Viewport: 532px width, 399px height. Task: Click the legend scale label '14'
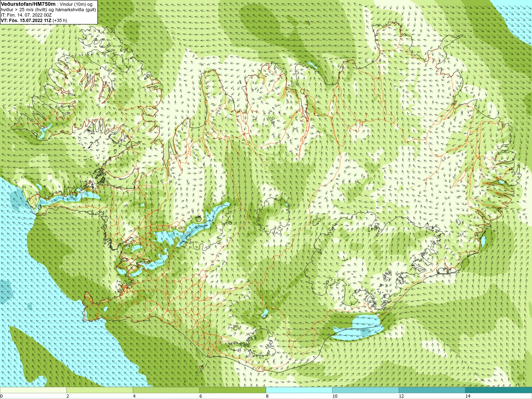[468, 396]
